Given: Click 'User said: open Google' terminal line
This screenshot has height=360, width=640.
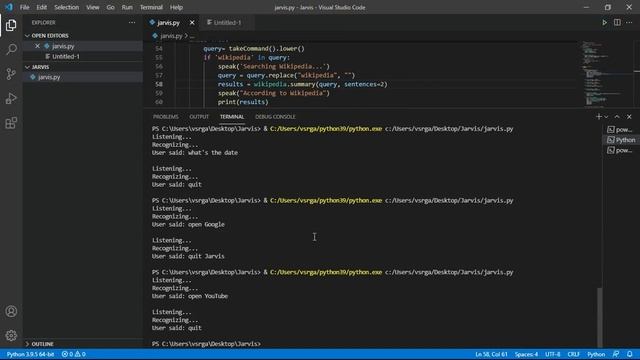Looking at the screenshot, I should click(188, 224).
